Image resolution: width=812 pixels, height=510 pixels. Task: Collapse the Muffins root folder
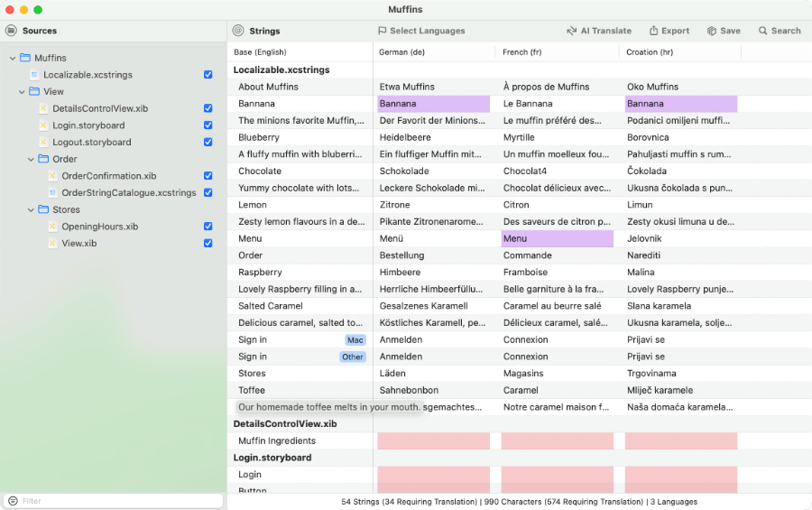(13, 58)
